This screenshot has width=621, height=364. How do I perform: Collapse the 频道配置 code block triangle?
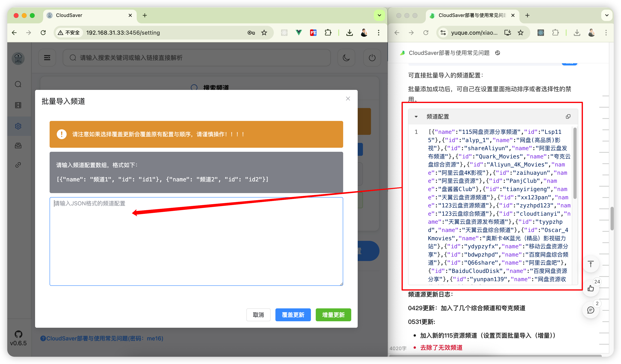[x=416, y=117]
